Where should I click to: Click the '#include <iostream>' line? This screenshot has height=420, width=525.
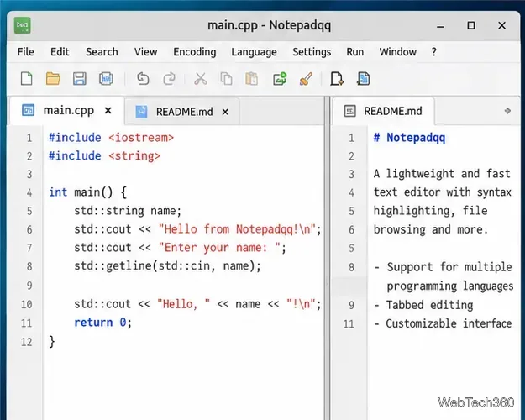coord(111,138)
